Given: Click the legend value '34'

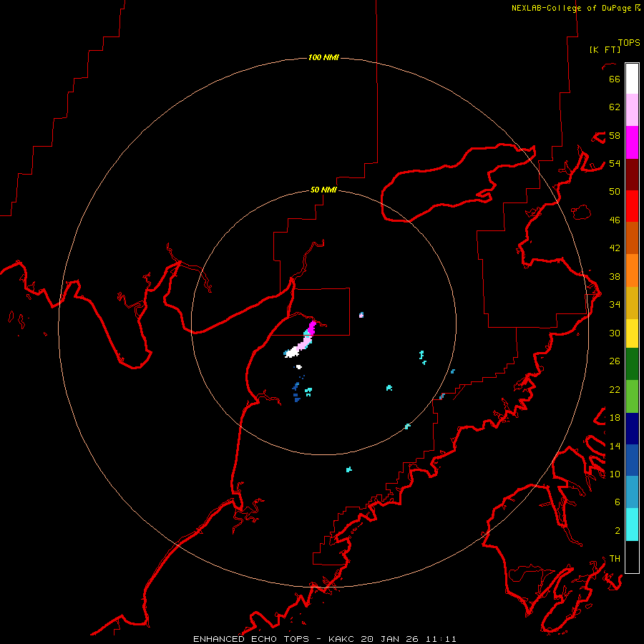Looking at the screenshot, I should 615,305.
